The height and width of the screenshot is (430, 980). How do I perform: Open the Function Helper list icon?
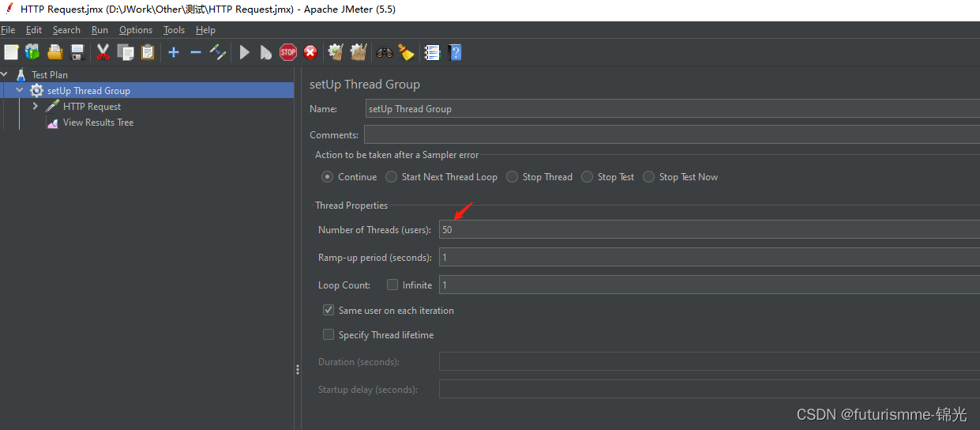[x=432, y=52]
